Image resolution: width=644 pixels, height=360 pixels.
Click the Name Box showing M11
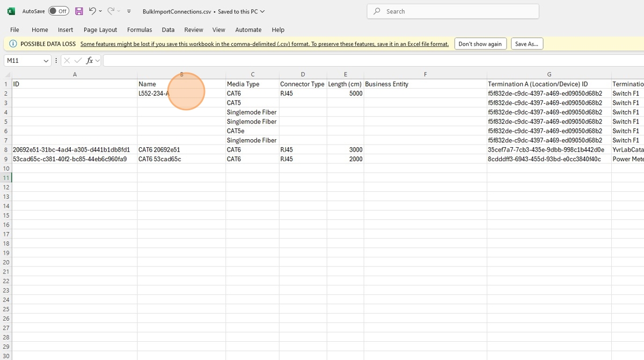pyautogui.click(x=23, y=61)
